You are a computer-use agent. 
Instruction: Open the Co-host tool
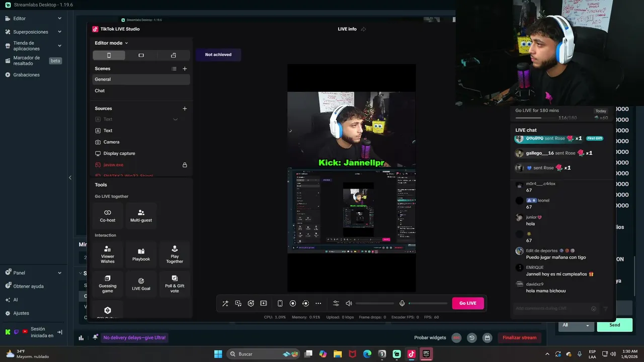click(108, 216)
